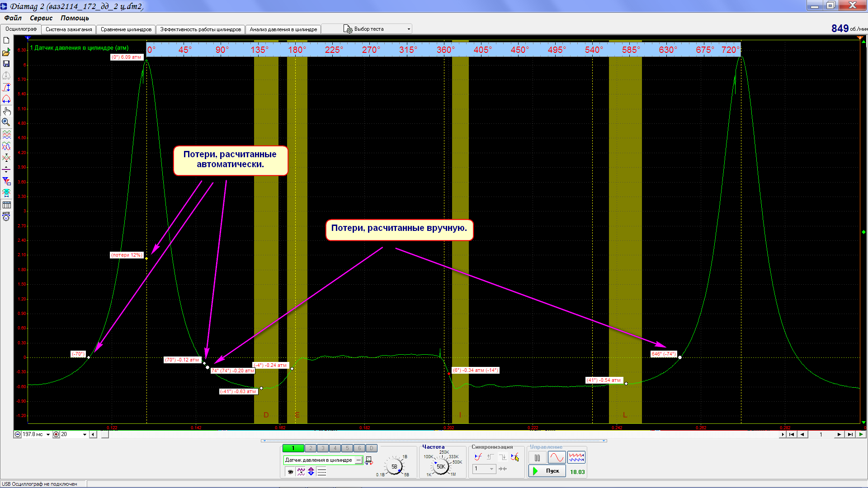Jump to last frame button
868x488 pixels.
[x=850, y=435]
